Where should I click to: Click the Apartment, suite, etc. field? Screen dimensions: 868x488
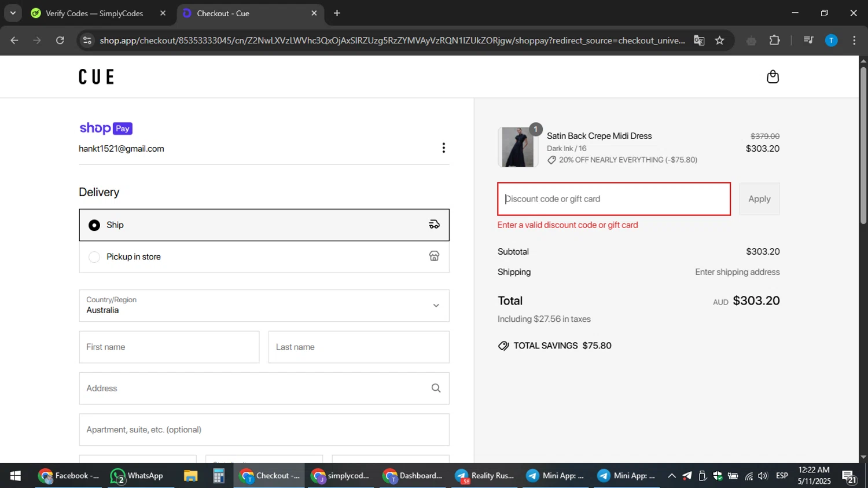pos(264,430)
